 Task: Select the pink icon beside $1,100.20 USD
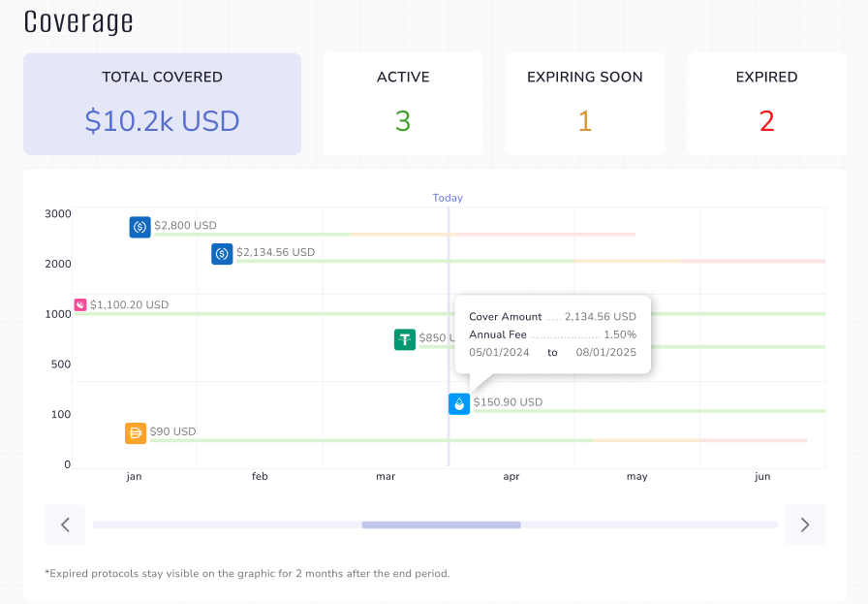point(80,304)
